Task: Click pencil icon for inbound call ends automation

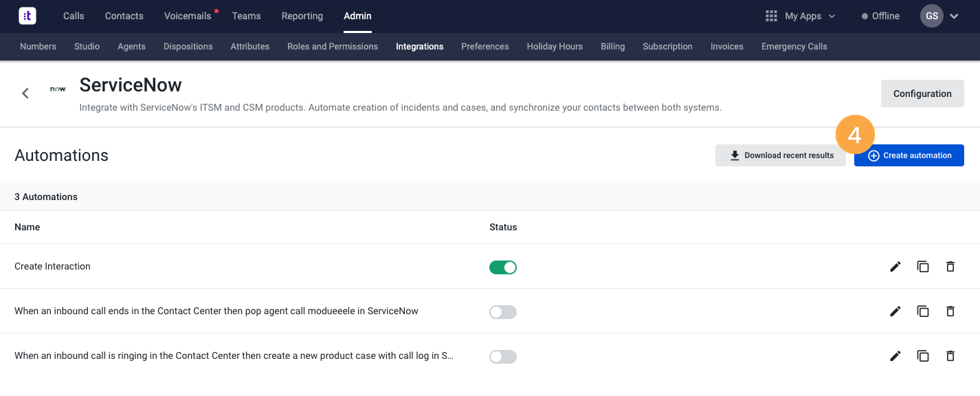Action: 895,311
